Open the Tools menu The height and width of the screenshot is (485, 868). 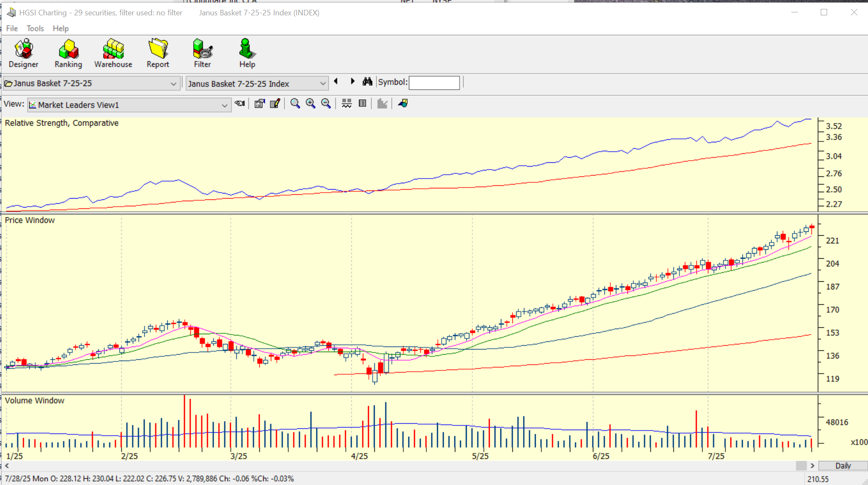pos(35,29)
